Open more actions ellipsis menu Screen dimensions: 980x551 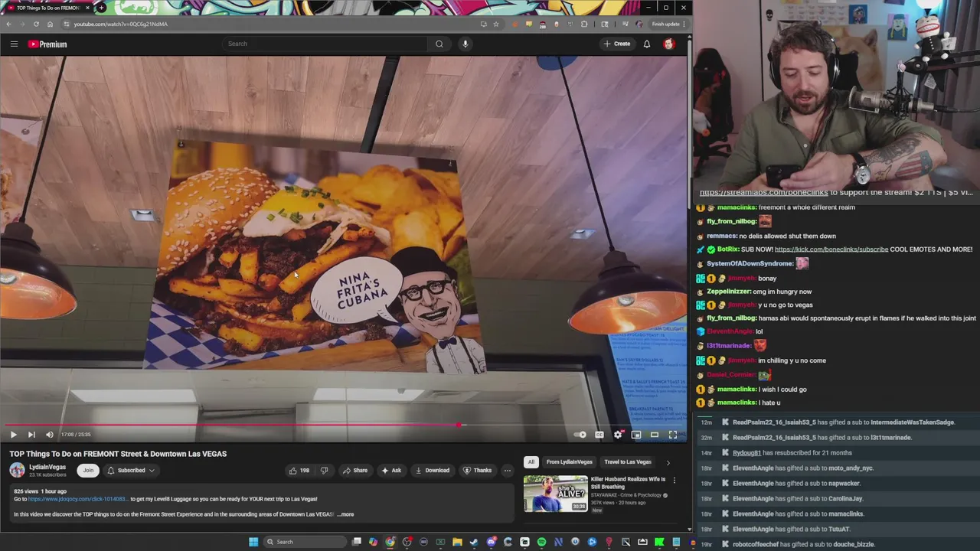507,471
